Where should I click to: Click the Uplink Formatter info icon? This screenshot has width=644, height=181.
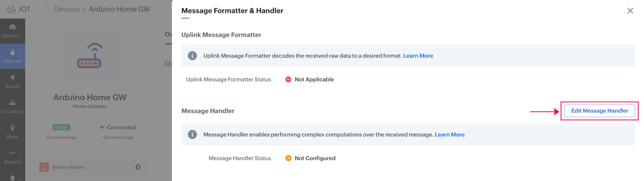192,56
